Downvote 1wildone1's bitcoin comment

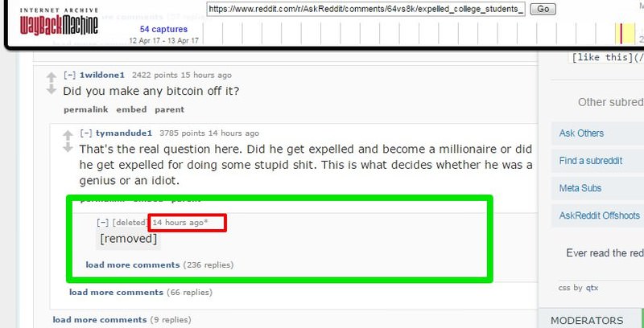51,89
